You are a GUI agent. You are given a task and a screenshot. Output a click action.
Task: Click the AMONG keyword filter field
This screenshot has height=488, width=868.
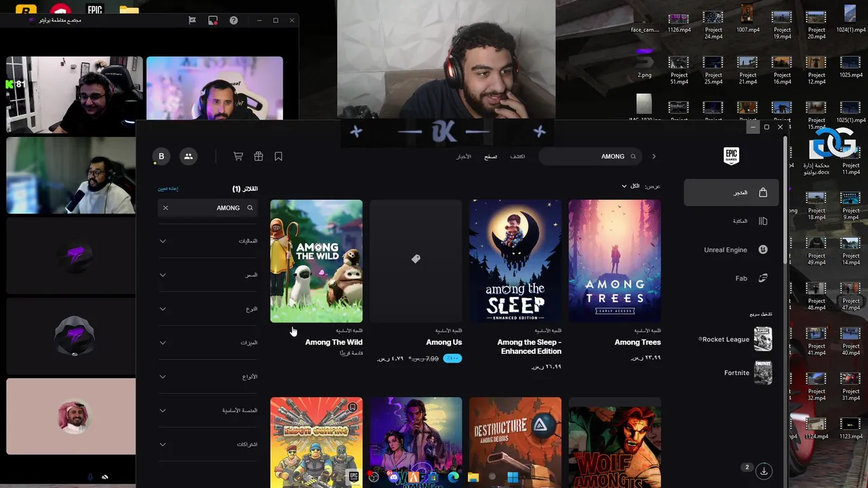click(x=208, y=208)
